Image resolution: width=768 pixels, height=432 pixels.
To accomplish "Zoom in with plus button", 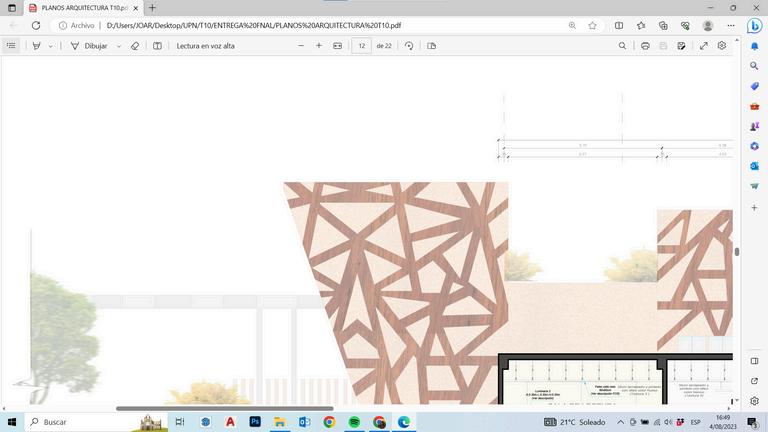I will (319, 46).
